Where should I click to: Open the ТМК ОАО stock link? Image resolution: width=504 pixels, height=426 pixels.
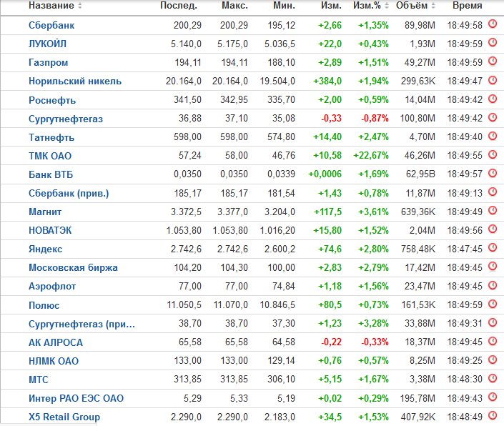50,156
